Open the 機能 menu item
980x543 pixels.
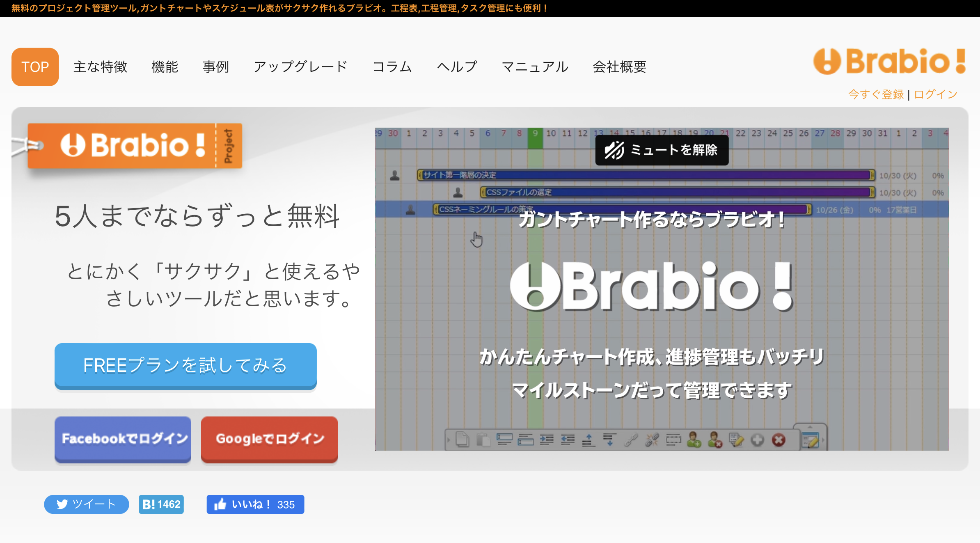pos(165,66)
